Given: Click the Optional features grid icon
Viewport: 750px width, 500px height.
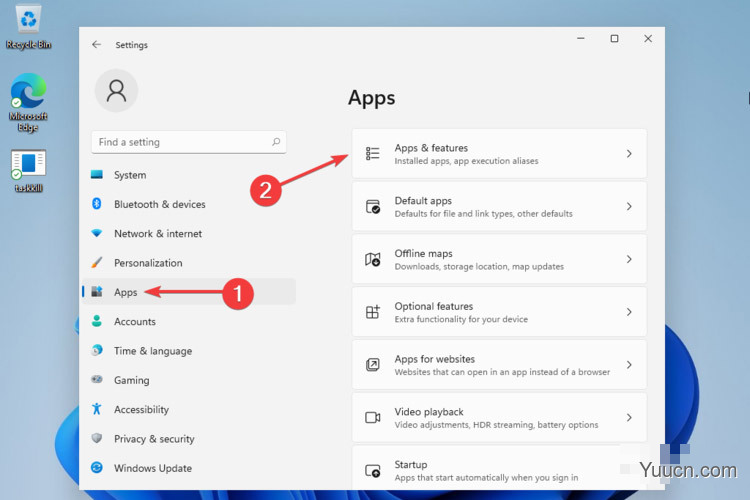Looking at the screenshot, I should pos(373,312).
